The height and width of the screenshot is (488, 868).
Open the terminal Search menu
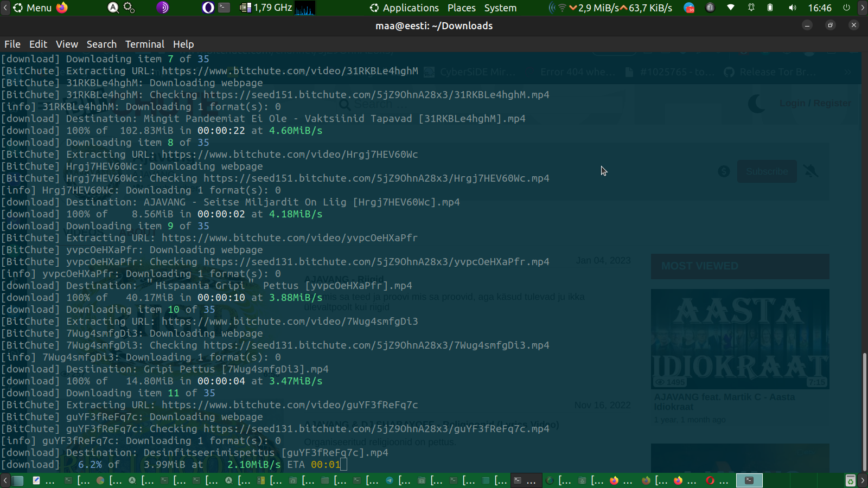point(101,44)
